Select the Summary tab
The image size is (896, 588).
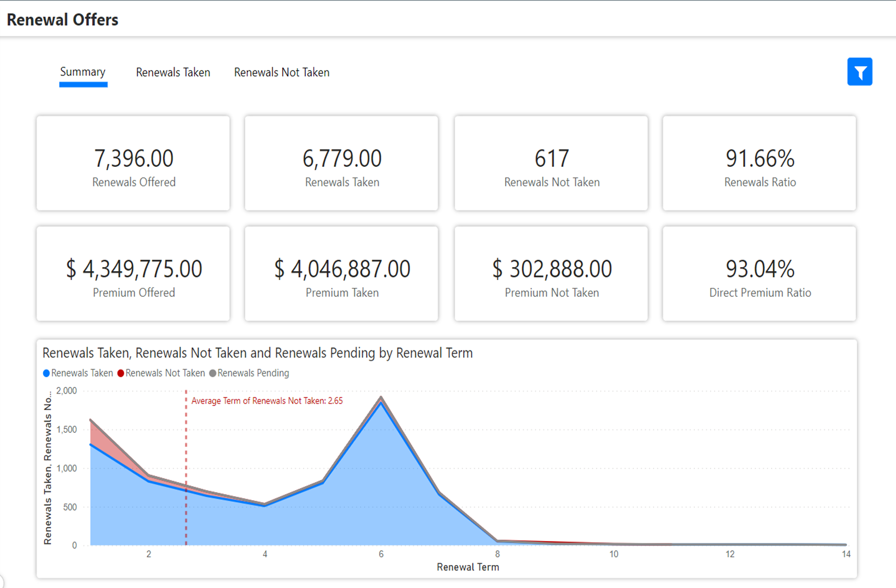[82, 72]
